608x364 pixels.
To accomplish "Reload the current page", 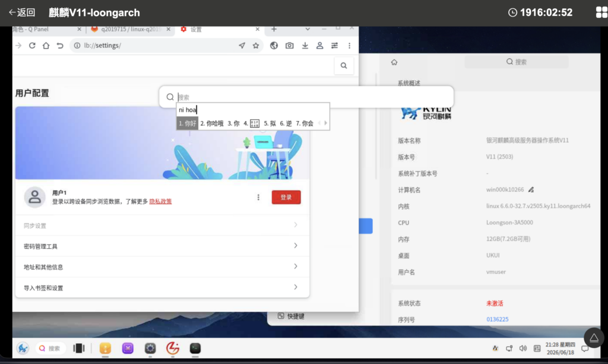I will click(32, 45).
